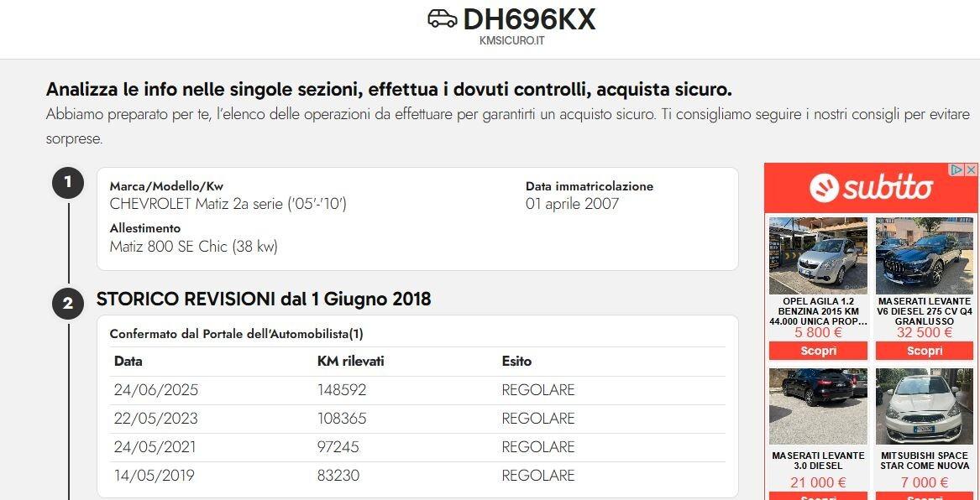Open the Maserati Levante V6 Diesel photo
The image size is (980, 500).
(925, 256)
